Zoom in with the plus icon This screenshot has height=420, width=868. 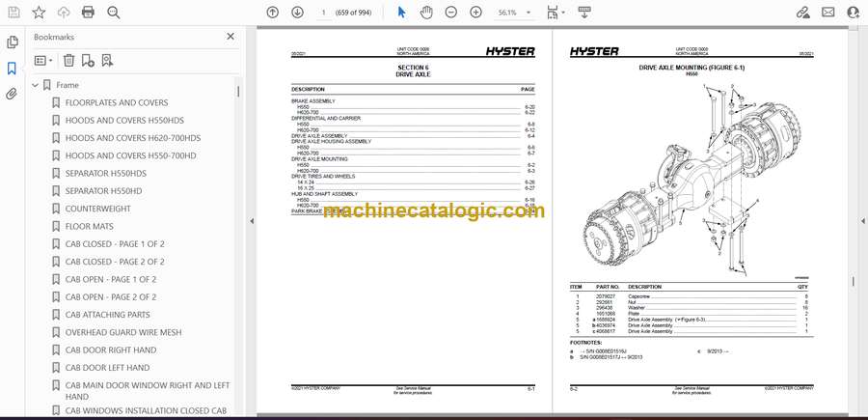(476, 13)
